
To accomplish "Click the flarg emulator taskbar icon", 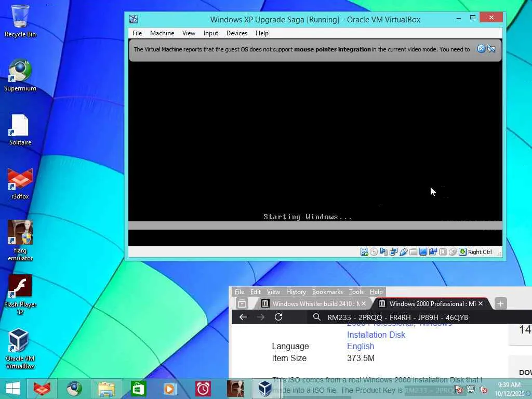I will (235, 389).
